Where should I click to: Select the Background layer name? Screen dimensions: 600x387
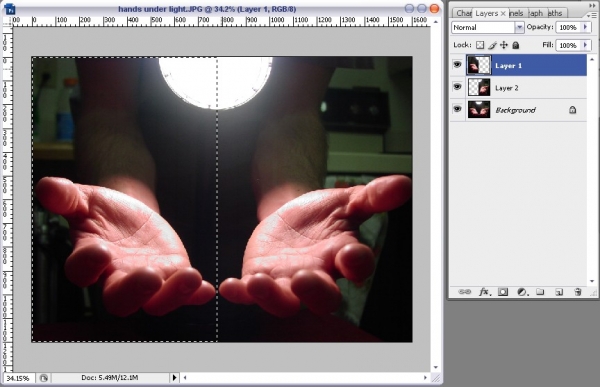[515, 110]
